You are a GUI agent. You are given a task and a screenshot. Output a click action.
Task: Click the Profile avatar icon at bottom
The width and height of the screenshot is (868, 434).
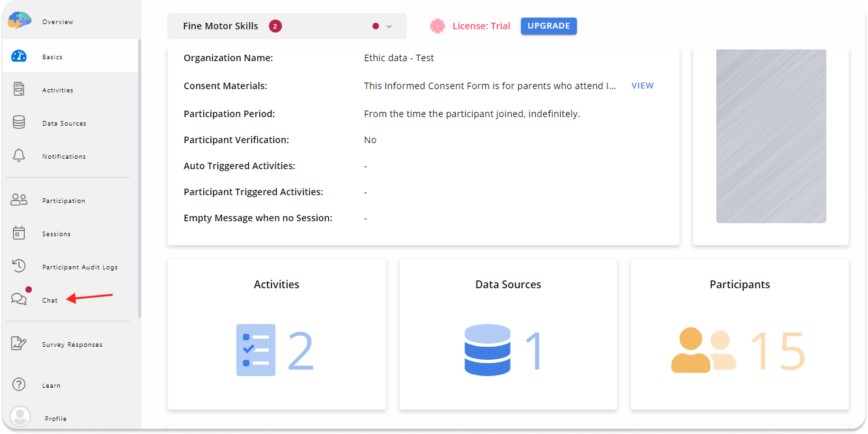[20, 416]
